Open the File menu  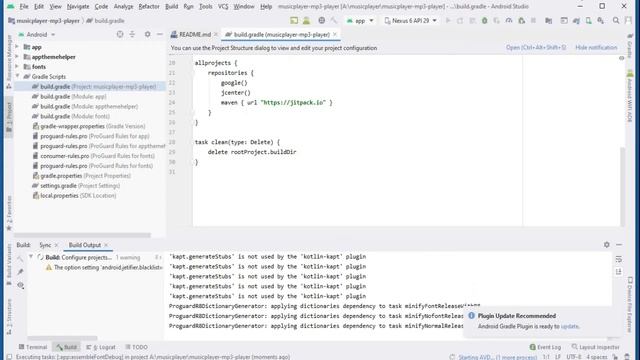(x=24, y=7)
